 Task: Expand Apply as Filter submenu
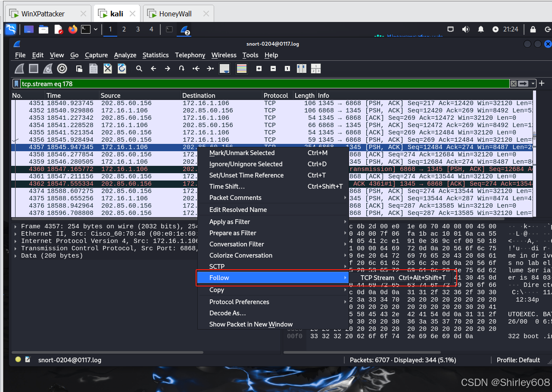[x=273, y=222]
